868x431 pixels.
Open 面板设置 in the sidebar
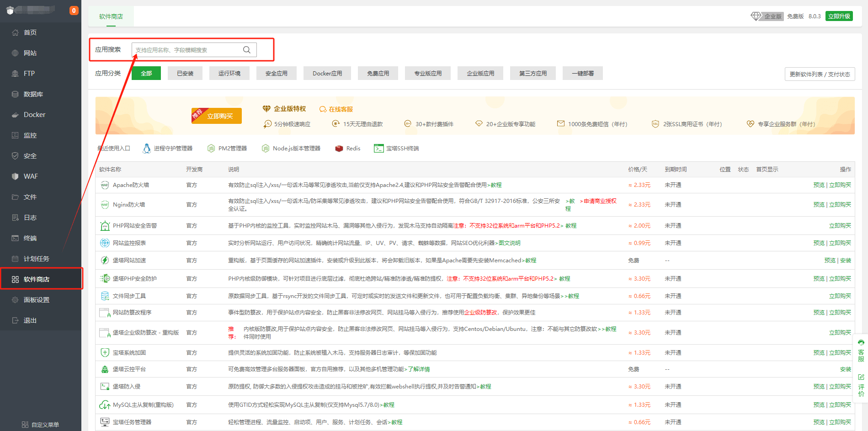[36, 300]
